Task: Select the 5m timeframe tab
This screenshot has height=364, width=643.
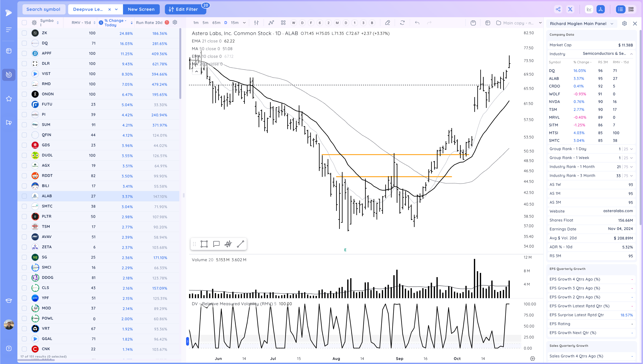Action: (205, 23)
